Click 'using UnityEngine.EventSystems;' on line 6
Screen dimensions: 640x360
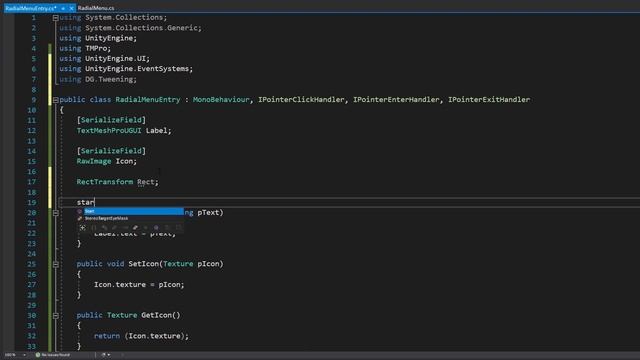pos(126,69)
